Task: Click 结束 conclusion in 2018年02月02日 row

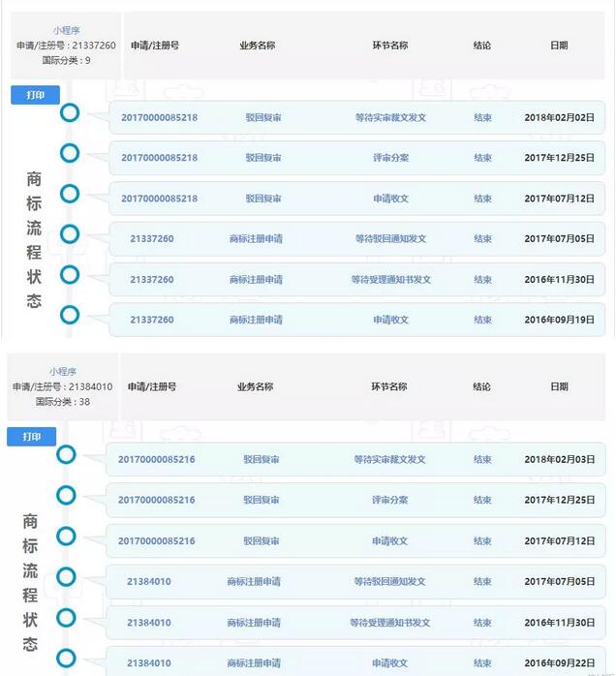Action: tap(482, 118)
